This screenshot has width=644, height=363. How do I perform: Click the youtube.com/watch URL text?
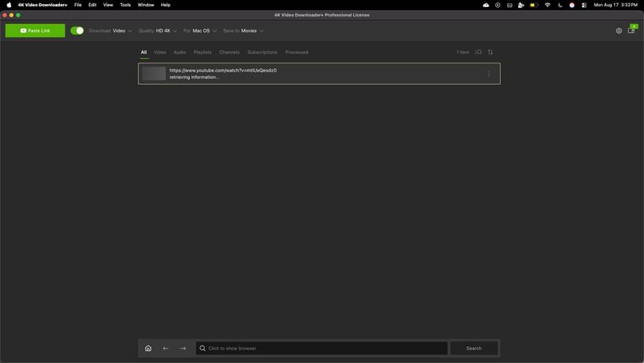point(223,70)
